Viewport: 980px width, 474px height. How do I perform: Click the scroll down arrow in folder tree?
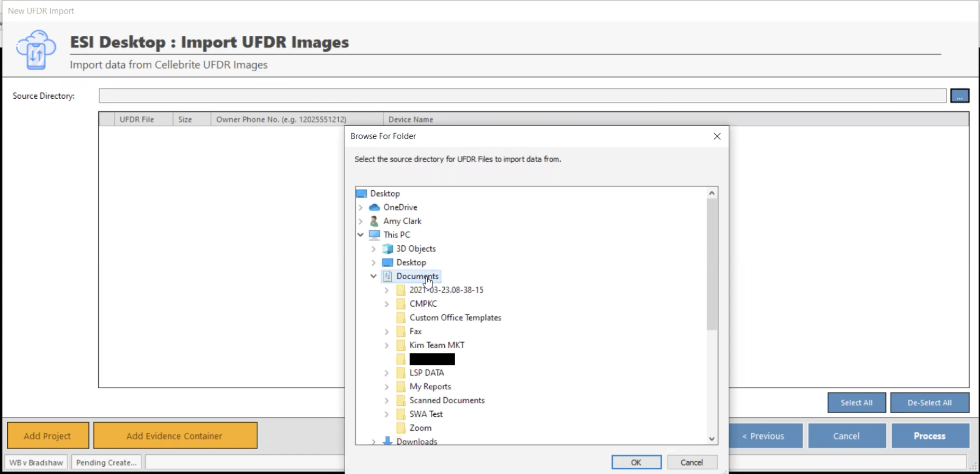tap(712, 439)
